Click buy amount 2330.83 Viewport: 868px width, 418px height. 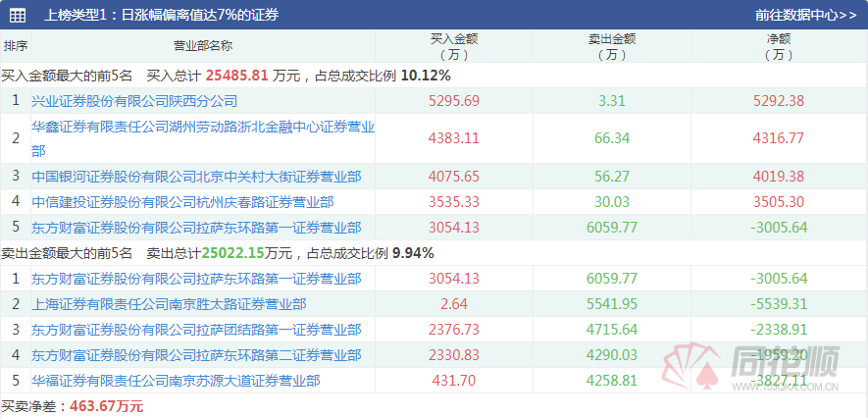(454, 355)
